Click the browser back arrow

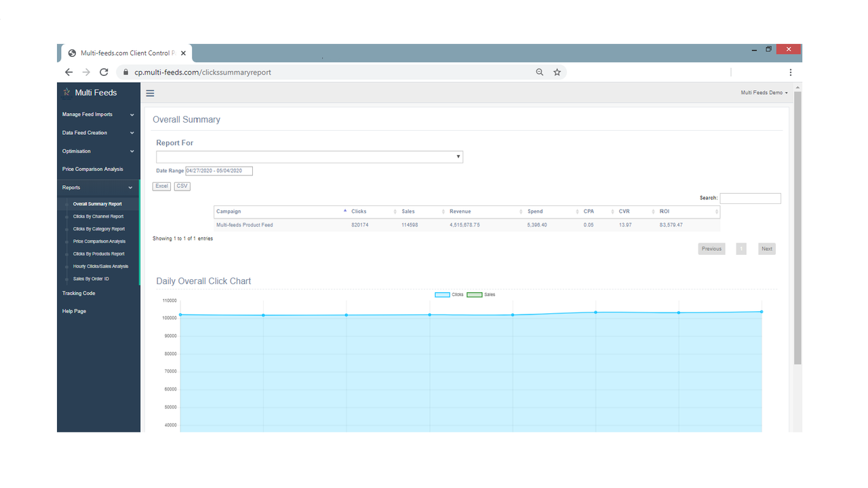point(68,72)
